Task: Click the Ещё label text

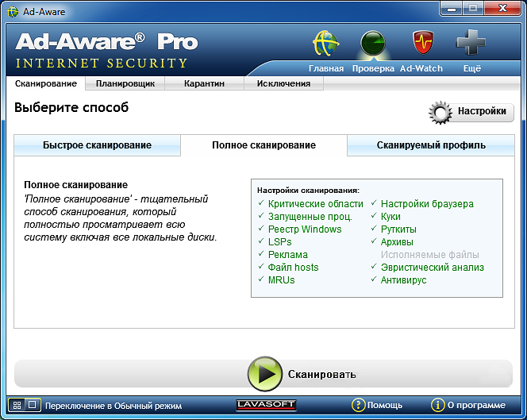Action: (x=472, y=68)
